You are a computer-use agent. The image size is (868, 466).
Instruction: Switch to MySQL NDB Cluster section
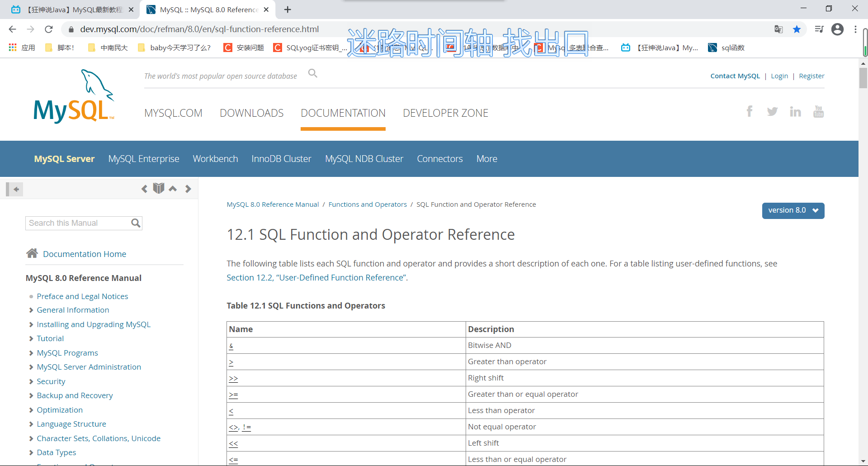point(364,159)
